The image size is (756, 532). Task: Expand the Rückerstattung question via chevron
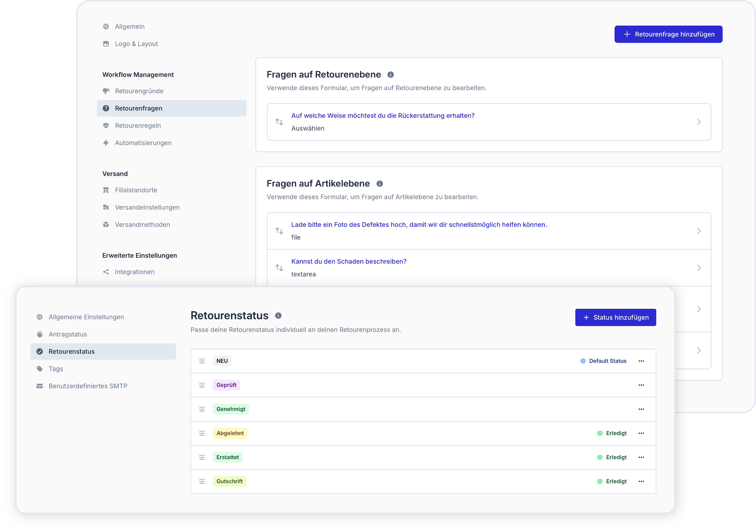point(698,122)
